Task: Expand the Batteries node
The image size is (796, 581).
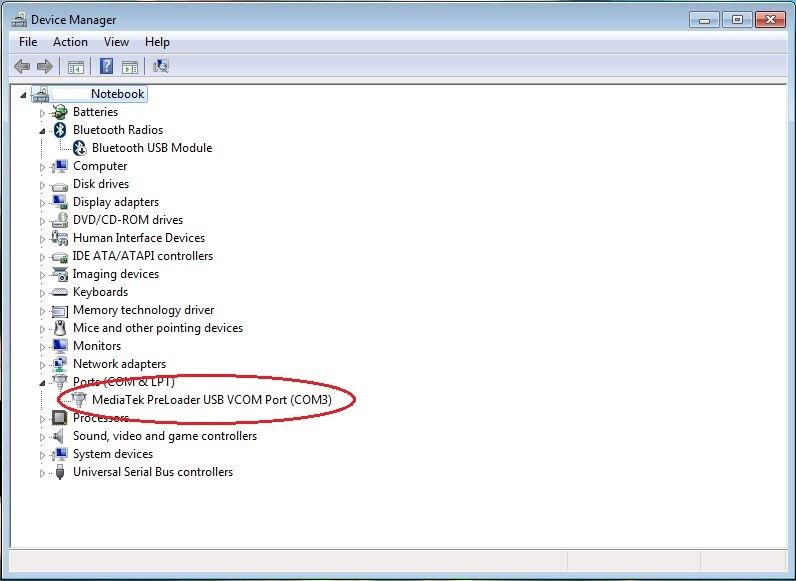Action: point(43,113)
